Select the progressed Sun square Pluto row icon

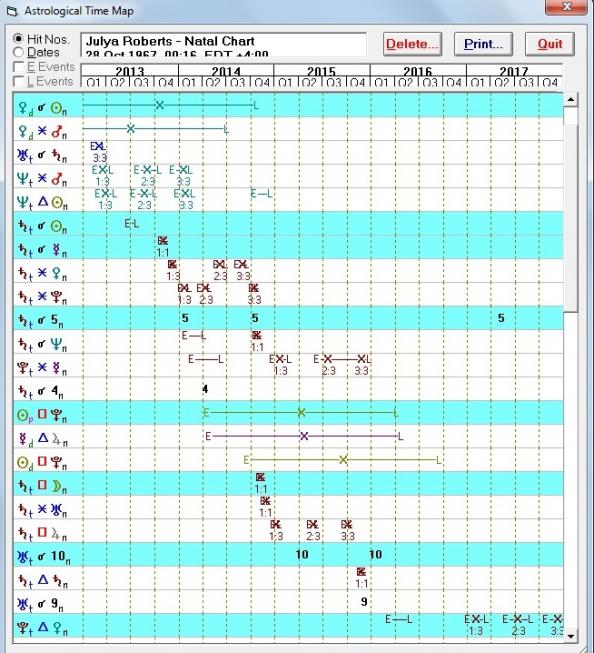[42, 414]
